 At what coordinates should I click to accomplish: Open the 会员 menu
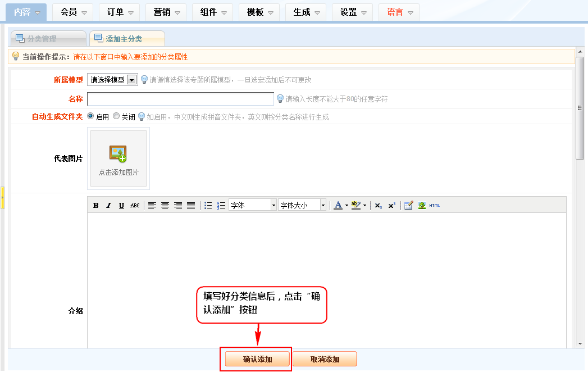tap(74, 12)
